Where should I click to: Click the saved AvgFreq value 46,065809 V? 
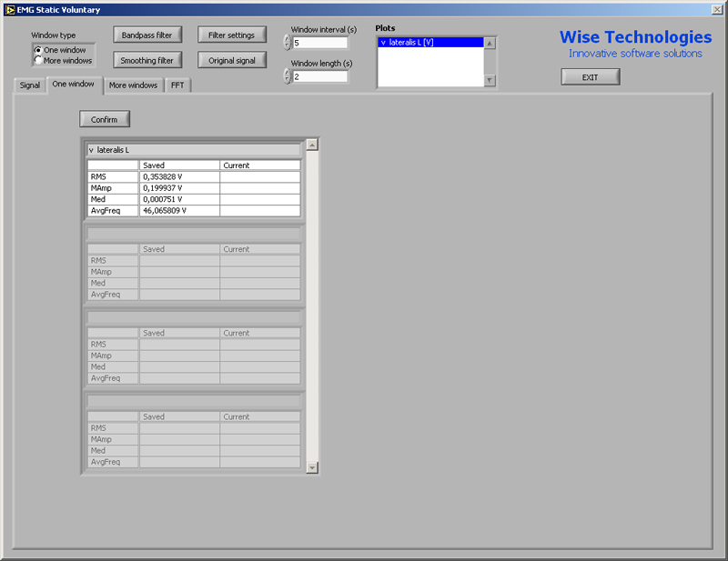pyautogui.click(x=179, y=211)
